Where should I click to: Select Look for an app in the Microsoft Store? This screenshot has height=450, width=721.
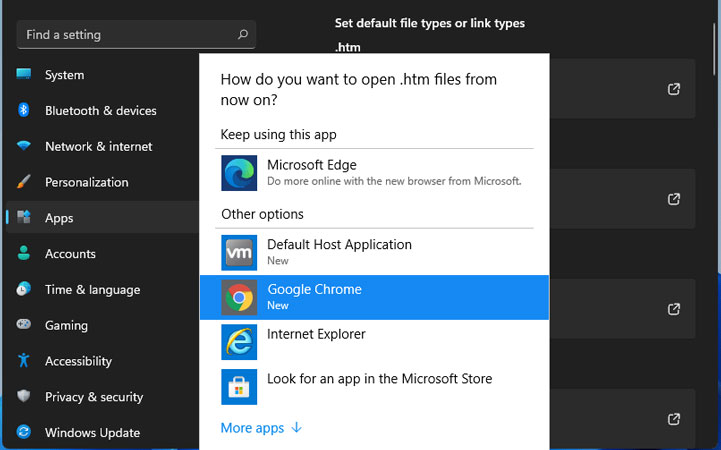click(374, 387)
